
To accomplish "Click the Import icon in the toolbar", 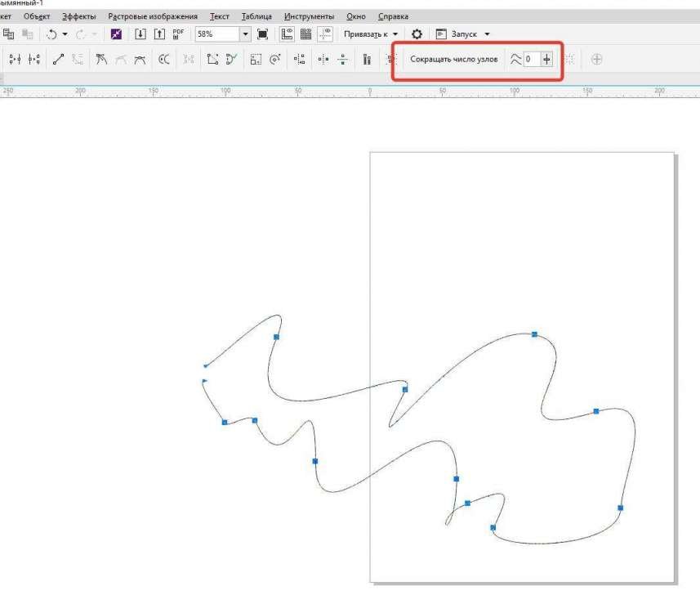I will point(140,34).
